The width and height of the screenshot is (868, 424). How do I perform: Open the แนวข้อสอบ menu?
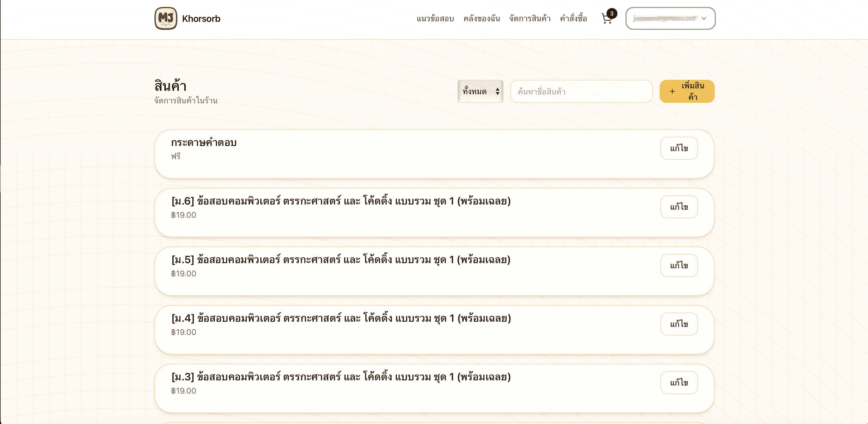point(435,19)
